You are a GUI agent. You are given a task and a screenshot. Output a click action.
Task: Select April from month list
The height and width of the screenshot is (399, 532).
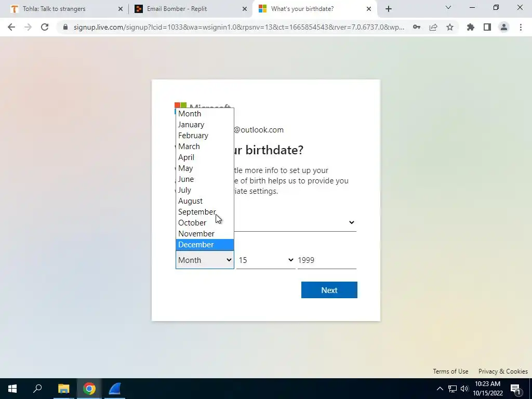coord(205,157)
